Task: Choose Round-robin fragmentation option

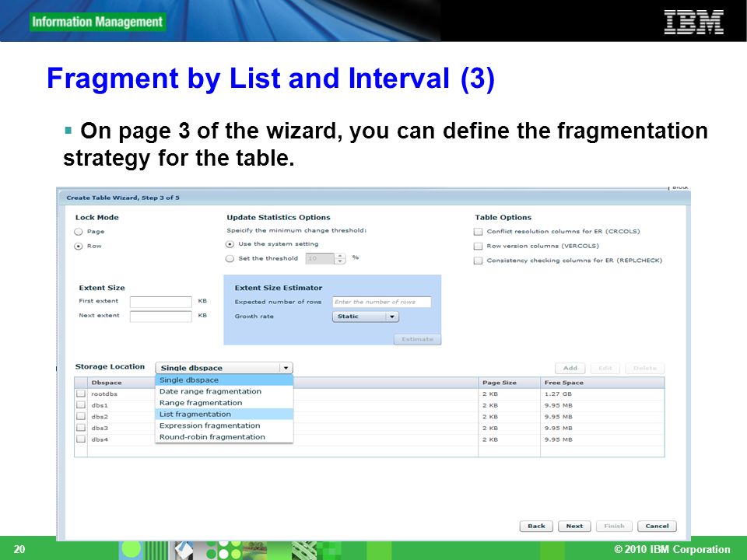Action: pyautogui.click(x=224, y=437)
